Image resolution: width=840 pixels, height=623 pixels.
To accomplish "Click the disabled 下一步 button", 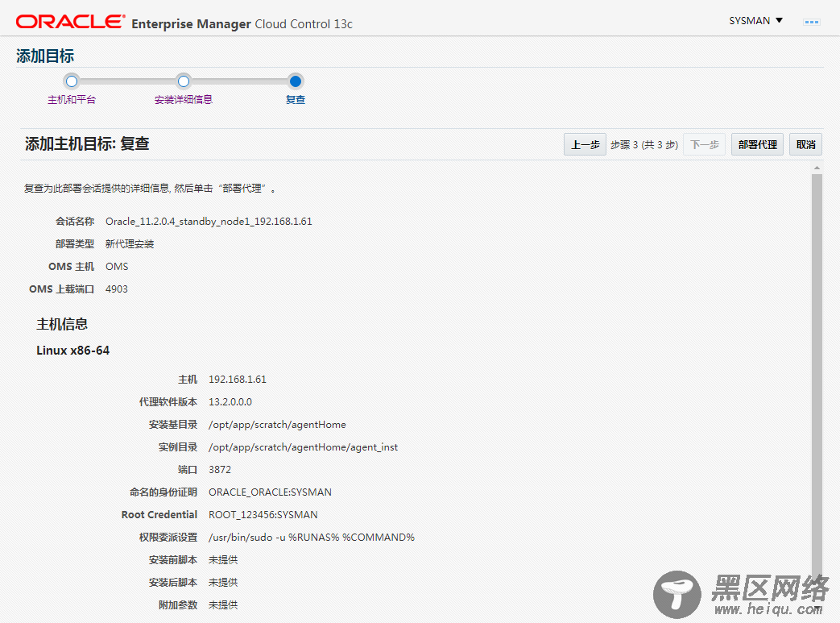I will click(705, 145).
